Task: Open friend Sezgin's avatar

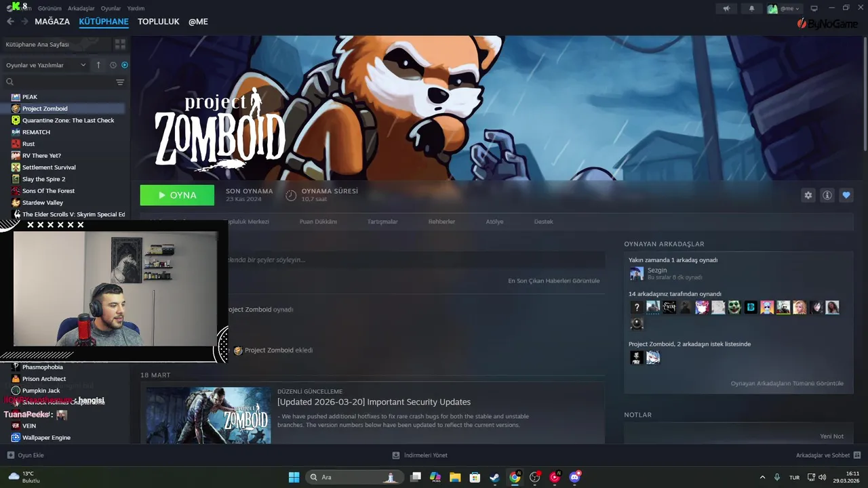Action: coord(636,273)
